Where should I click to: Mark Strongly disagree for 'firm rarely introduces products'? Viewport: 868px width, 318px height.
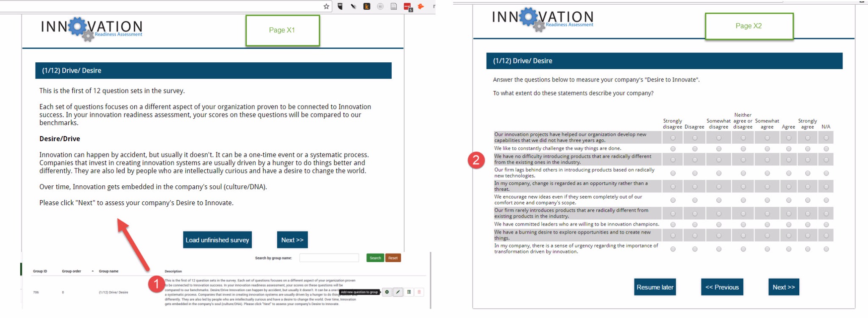[673, 214]
